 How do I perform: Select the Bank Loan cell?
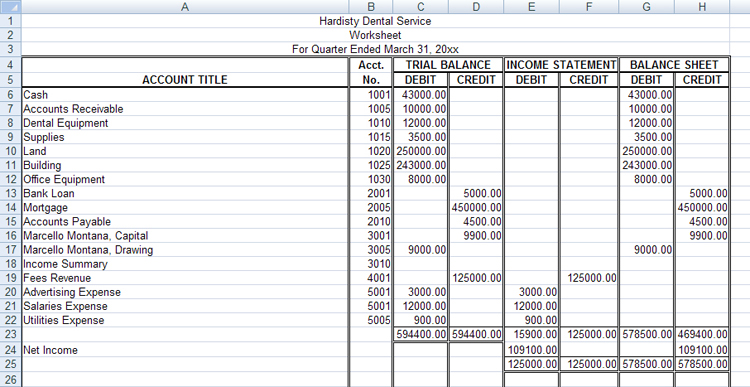[x=185, y=193]
